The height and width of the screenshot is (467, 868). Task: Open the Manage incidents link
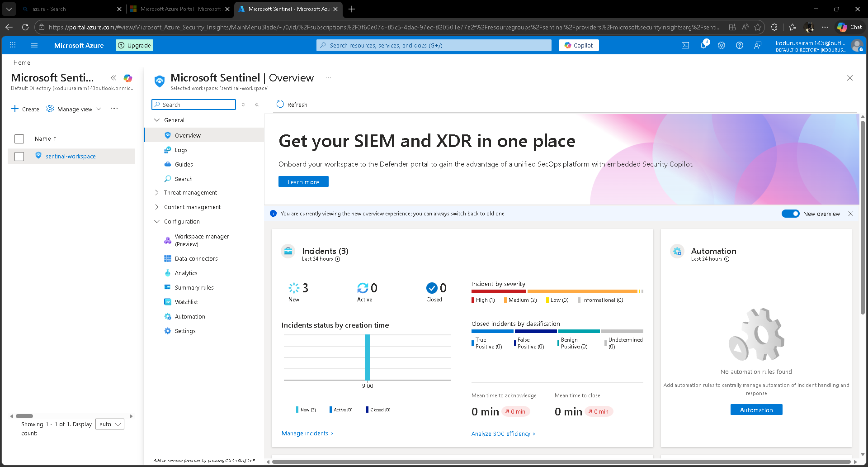[307, 434]
